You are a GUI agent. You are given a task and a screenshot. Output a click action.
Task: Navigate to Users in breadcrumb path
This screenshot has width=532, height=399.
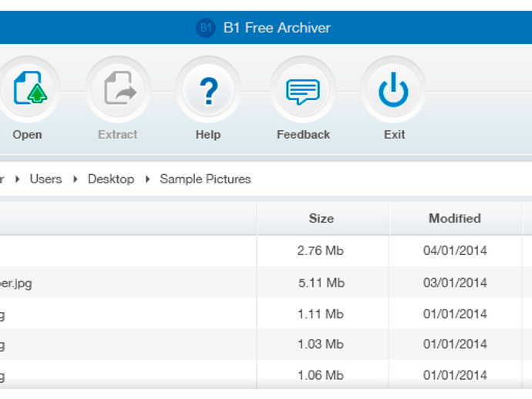pyautogui.click(x=45, y=179)
